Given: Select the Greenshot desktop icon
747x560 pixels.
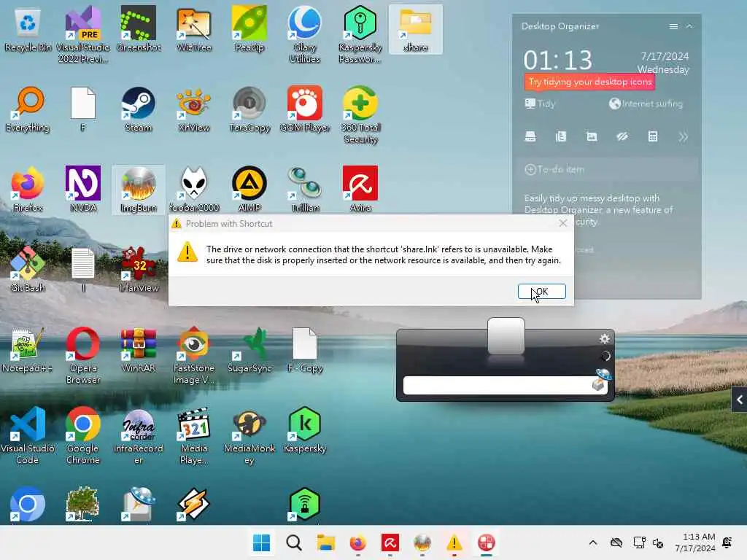Looking at the screenshot, I should click(x=139, y=28).
